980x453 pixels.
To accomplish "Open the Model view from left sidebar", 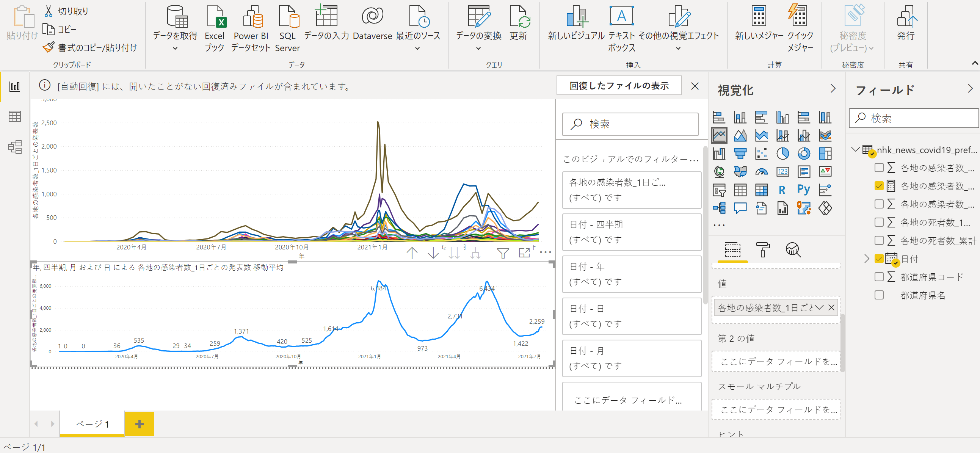I will [x=14, y=147].
